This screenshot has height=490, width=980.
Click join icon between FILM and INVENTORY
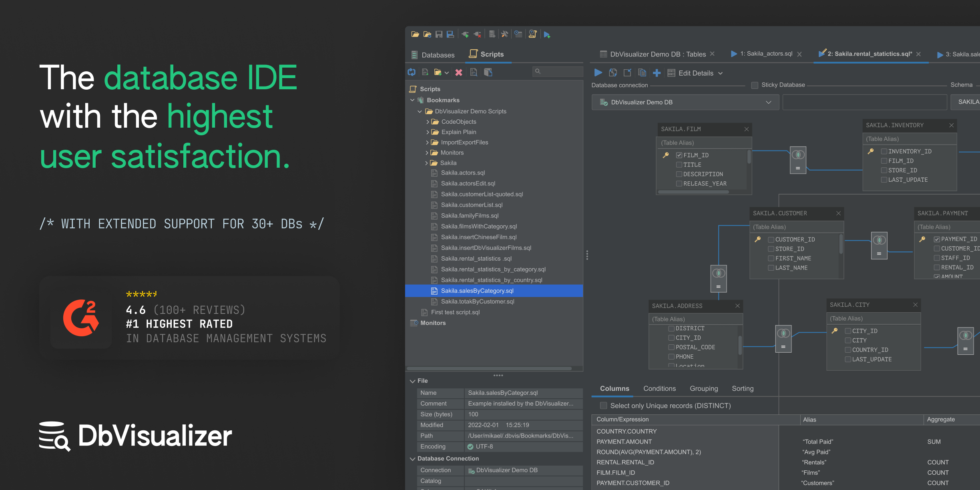tap(798, 160)
